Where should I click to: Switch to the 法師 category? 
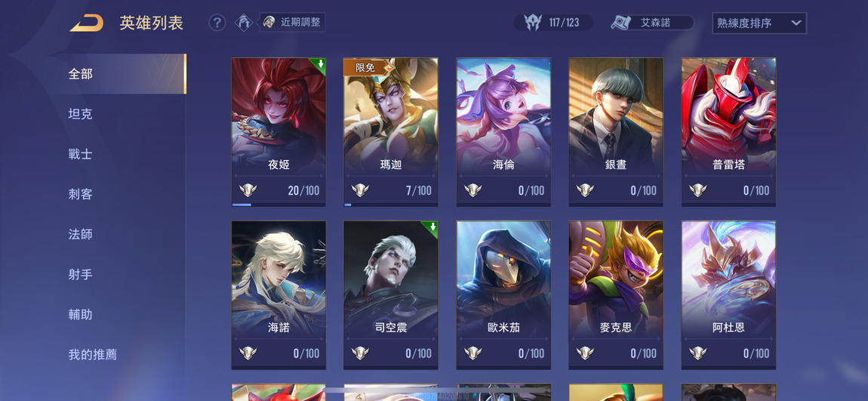tap(80, 234)
